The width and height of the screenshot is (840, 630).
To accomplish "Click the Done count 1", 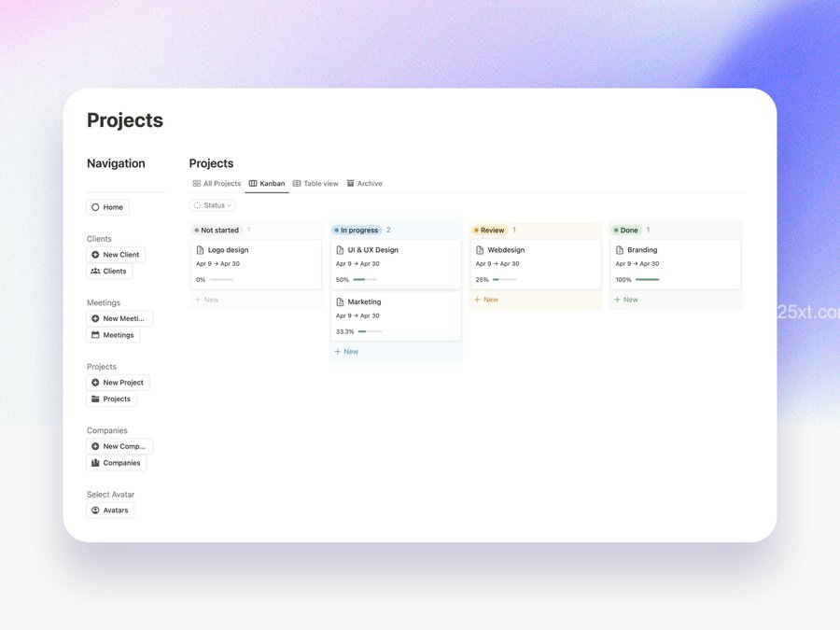I will (x=649, y=230).
